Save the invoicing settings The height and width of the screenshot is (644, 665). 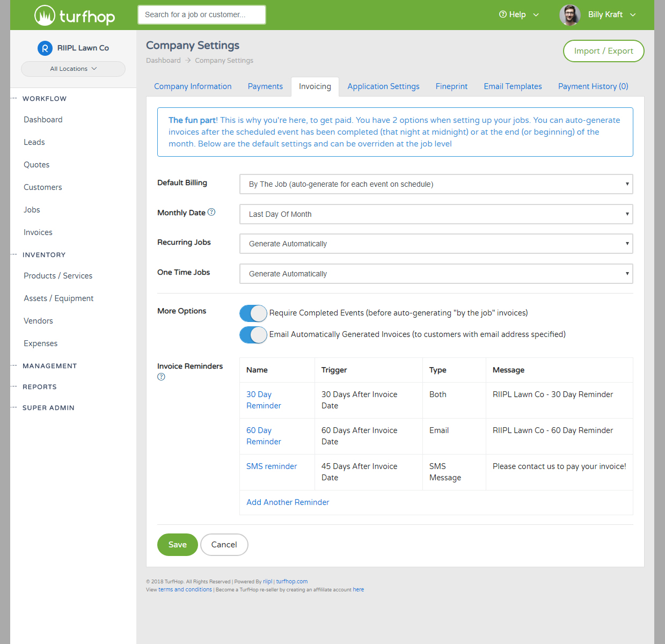click(x=177, y=544)
